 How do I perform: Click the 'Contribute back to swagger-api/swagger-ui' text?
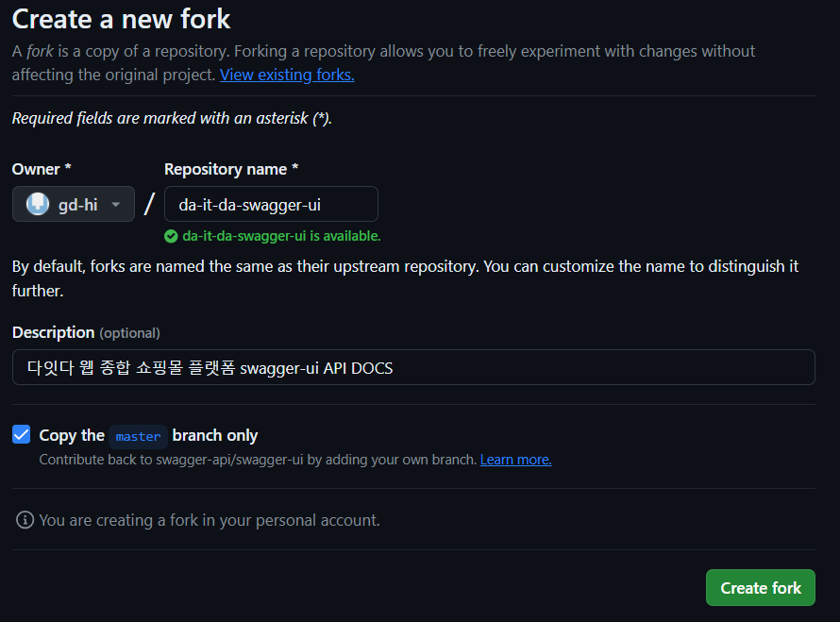(258, 460)
